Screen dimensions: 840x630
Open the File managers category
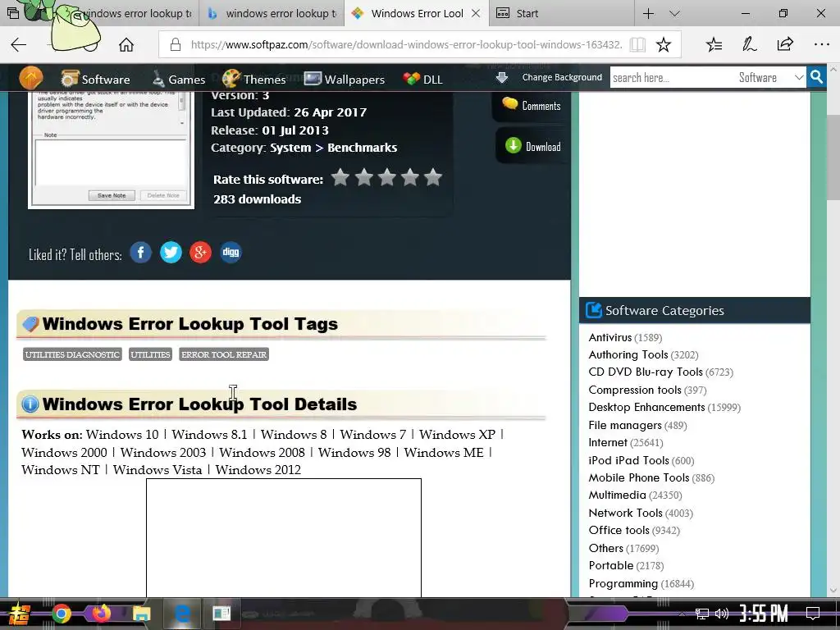coord(625,426)
